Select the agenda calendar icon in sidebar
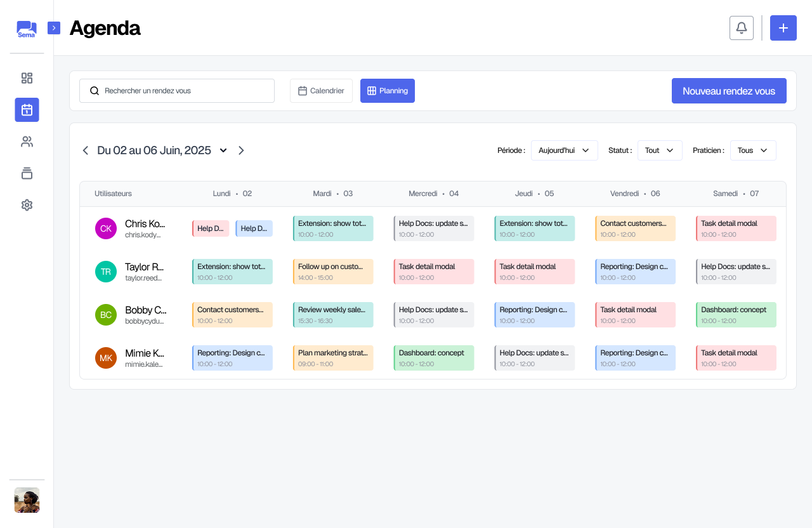The height and width of the screenshot is (528, 812). pos(27,110)
